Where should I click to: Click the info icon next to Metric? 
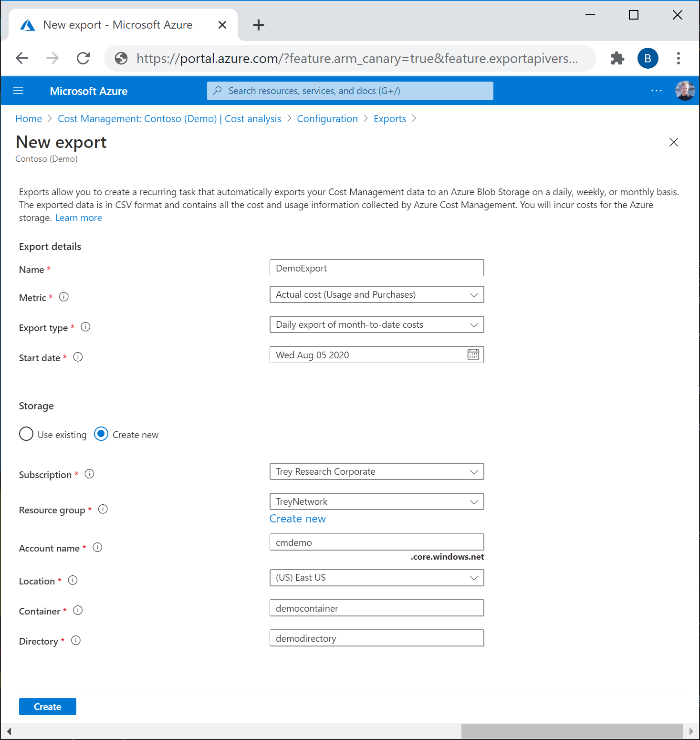(x=64, y=297)
